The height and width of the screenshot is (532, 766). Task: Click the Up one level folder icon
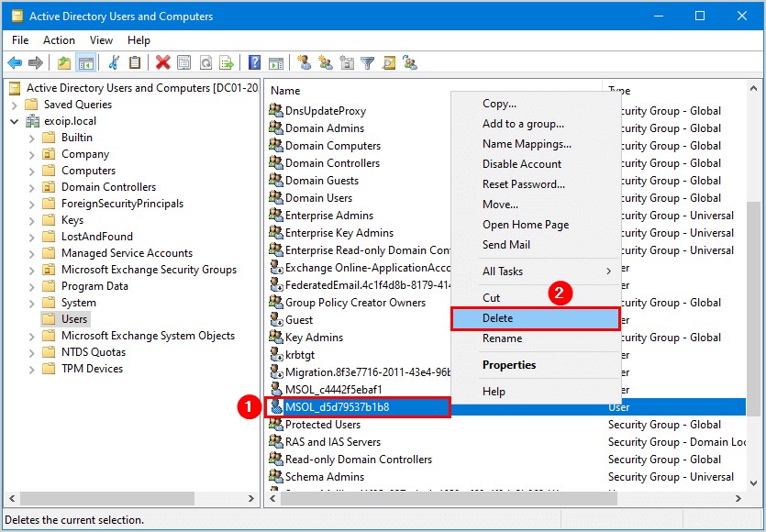pos(63,63)
